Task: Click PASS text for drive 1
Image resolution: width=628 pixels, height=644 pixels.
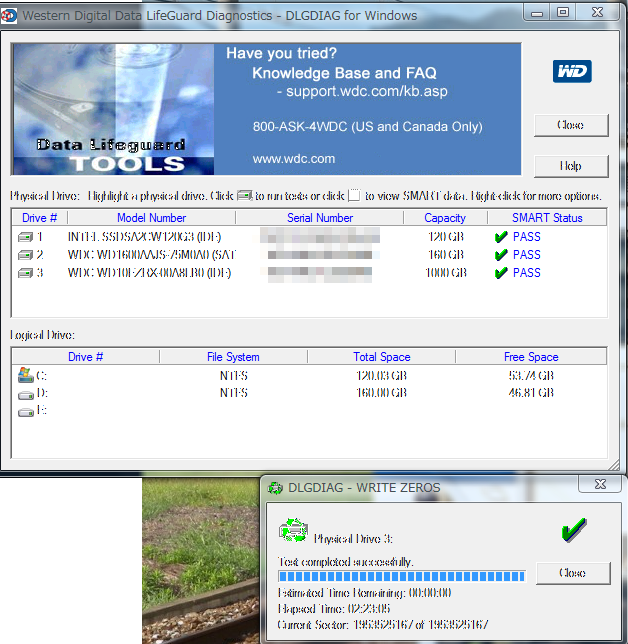Action: [x=527, y=237]
